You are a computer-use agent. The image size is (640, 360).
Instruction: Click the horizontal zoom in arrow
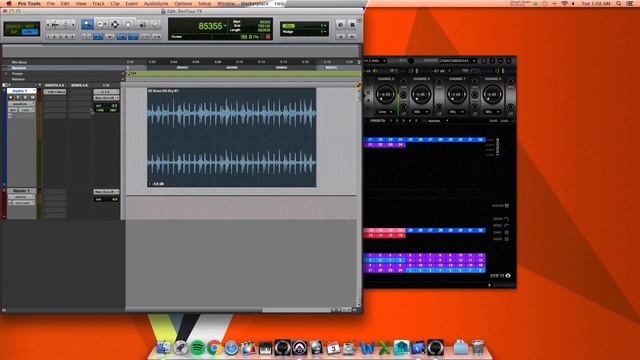tap(73, 24)
